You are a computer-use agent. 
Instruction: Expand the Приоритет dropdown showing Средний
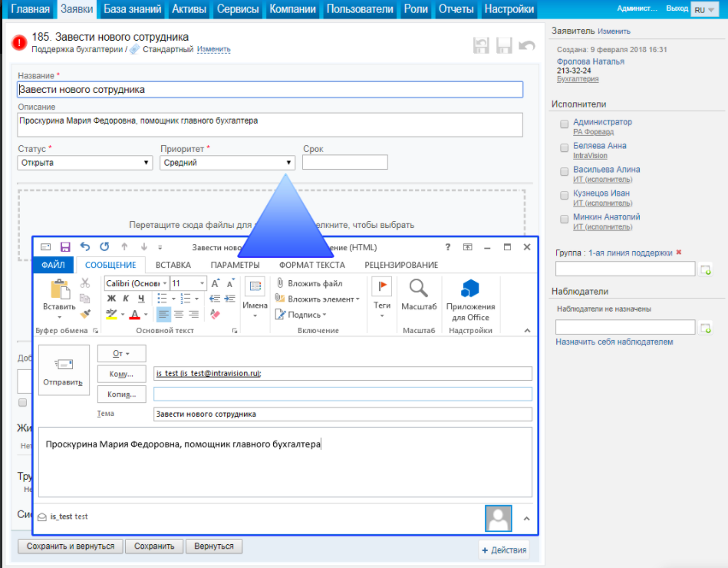(x=227, y=163)
